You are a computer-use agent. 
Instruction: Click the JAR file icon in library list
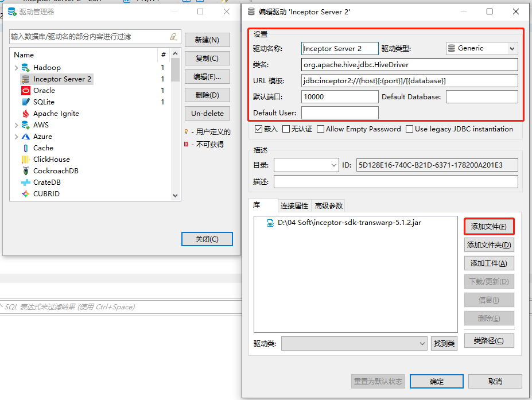270,223
